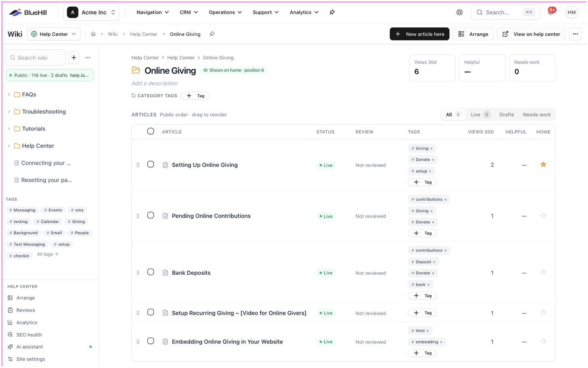Remove the bank tag from Bank Deposits
Viewport: 588px width, 368px height.
click(428, 285)
